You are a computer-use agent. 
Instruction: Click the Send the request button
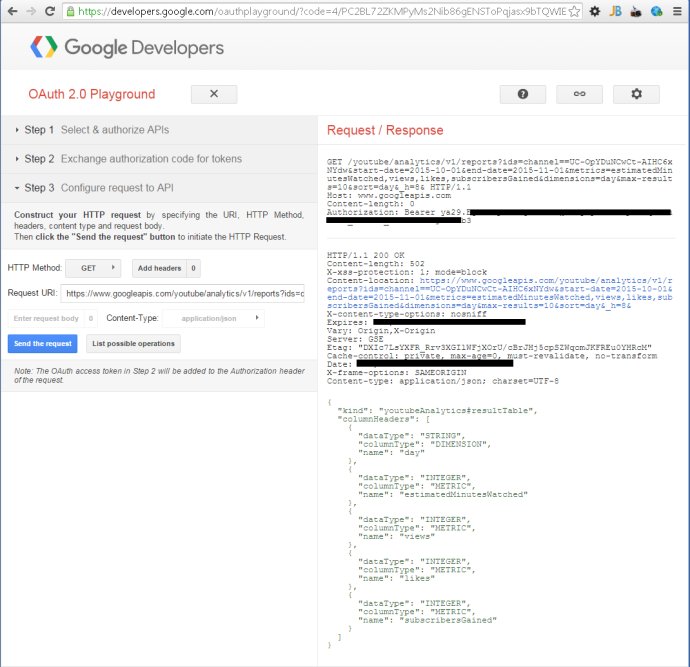(x=43, y=344)
